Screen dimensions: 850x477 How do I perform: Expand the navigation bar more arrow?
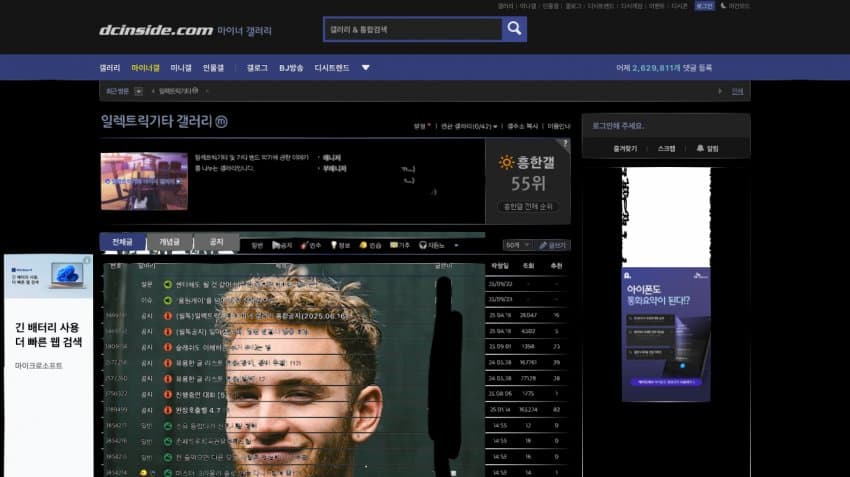tap(366, 68)
